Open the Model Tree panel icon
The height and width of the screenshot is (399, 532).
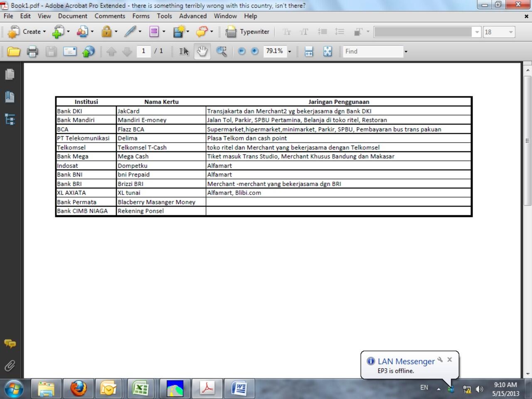pyautogui.click(x=10, y=120)
